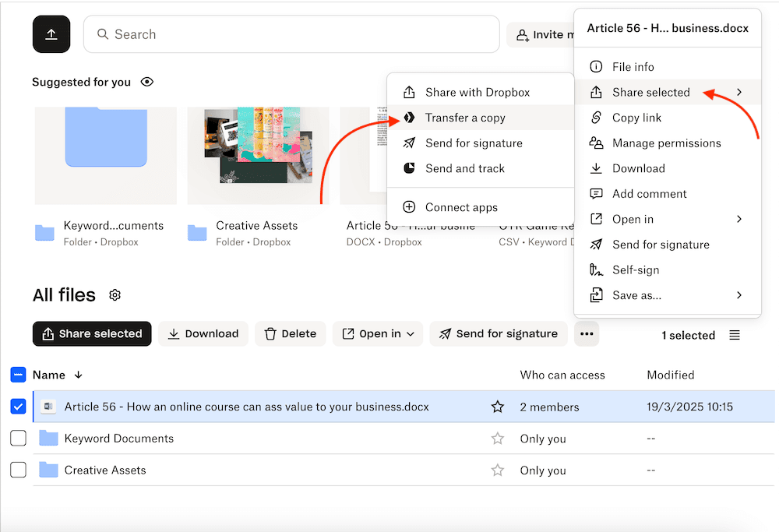Select Send and track submenu item

click(481, 168)
